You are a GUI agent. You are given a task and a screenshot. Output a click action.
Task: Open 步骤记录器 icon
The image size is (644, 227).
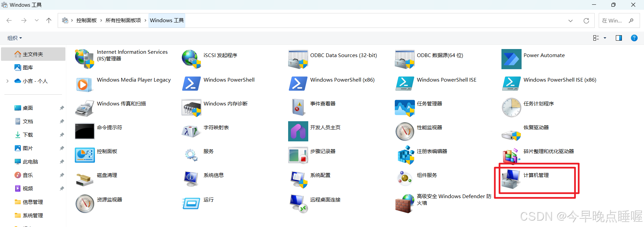click(298, 155)
